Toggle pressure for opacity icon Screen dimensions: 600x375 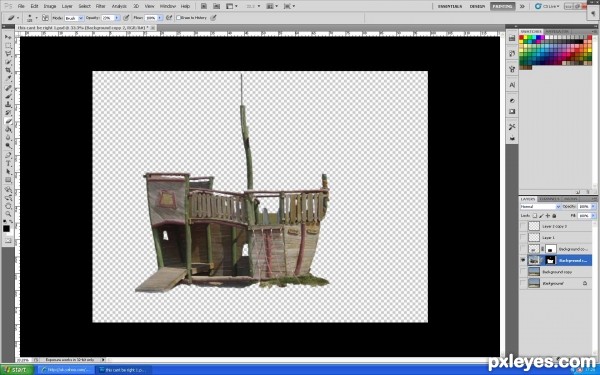tap(126, 18)
